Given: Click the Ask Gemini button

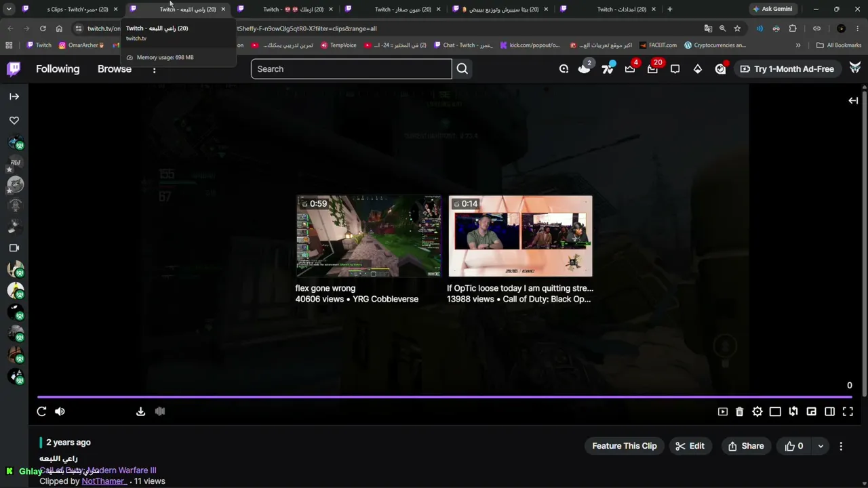Looking at the screenshot, I should click(772, 9).
